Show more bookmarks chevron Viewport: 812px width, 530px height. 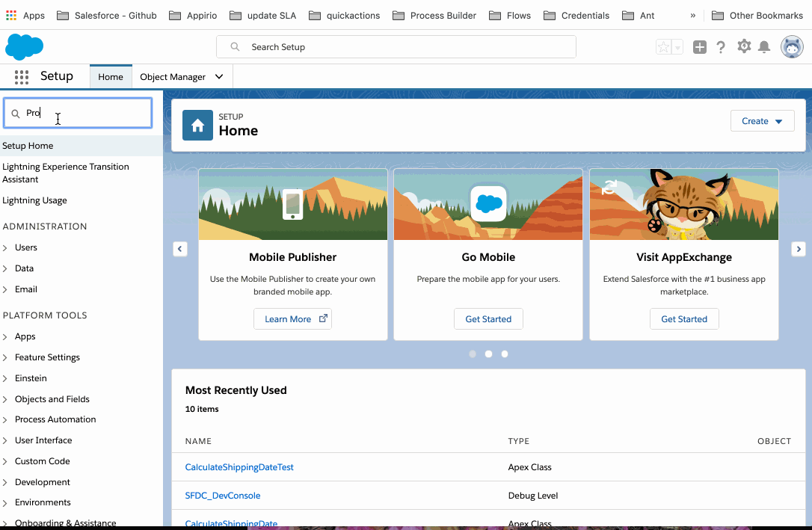(693, 16)
